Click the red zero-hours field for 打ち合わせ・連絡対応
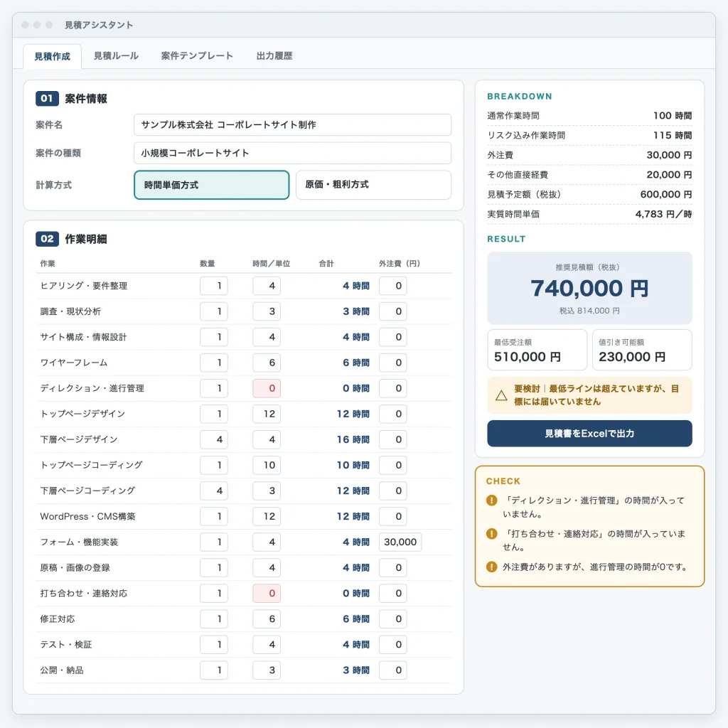 click(x=267, y=594)
